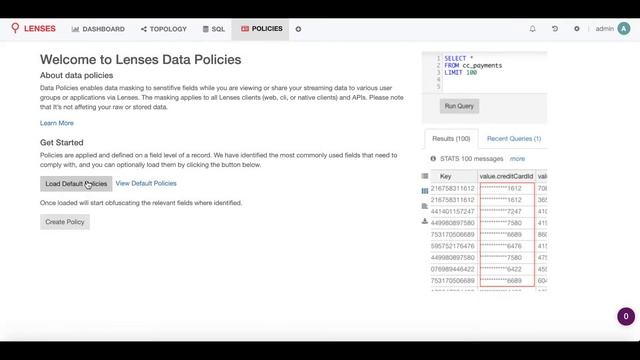Viewport: 640px width, 360px height.
Task: Select masked card cell ending 7247
Action: coord(507,211)
